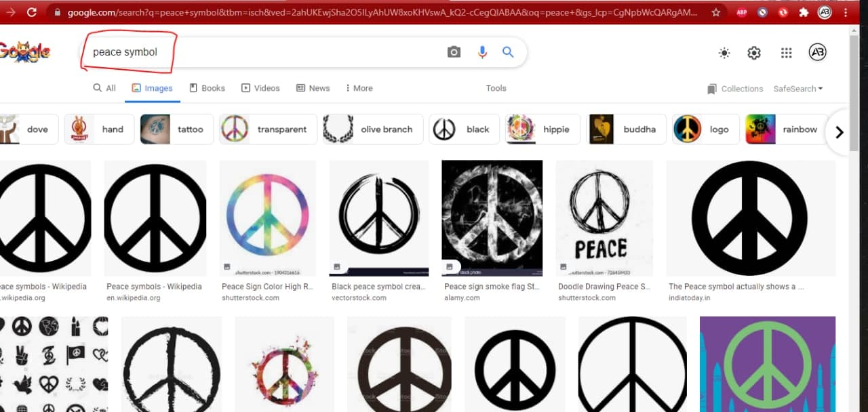This screenshot has width=868, height=412.
Task: Open Google quick settings gear
Action: coord(754,53)
